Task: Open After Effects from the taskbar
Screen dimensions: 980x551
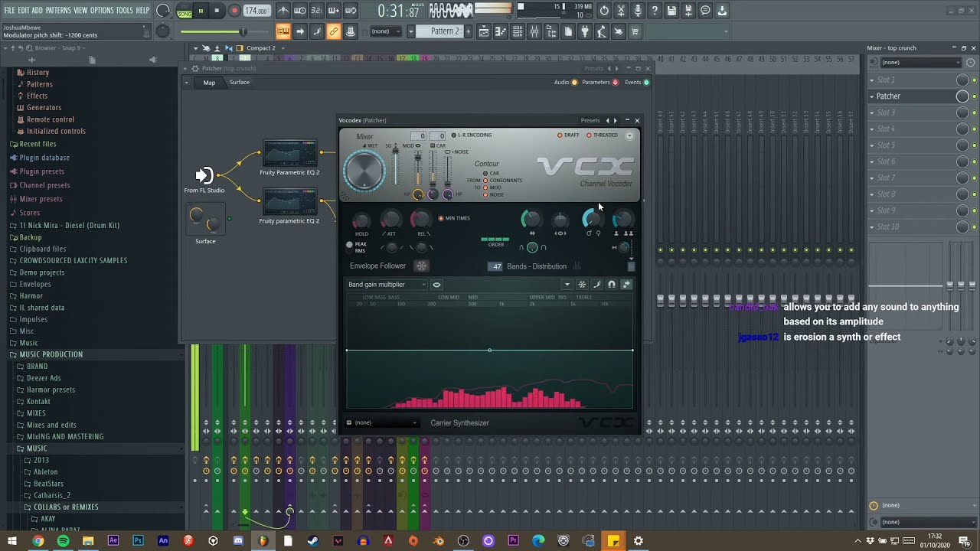Action: 113,541
